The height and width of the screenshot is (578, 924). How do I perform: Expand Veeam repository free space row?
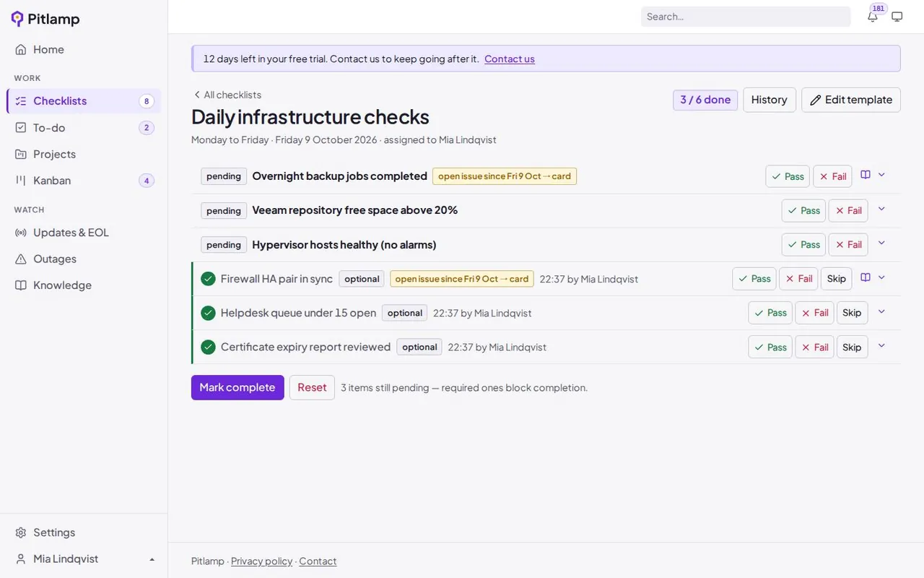pyautogui.click(x=881, y=209)
